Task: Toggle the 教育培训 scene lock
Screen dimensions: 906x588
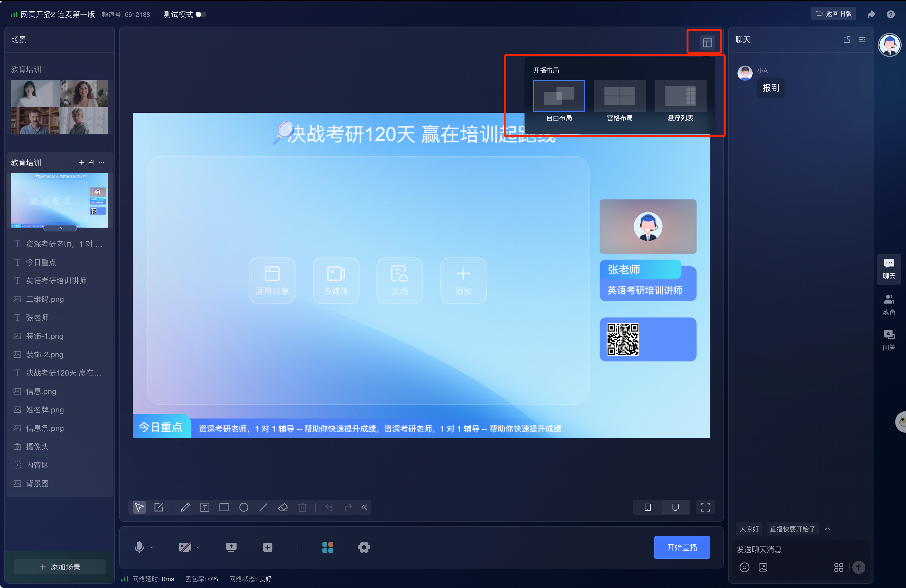Action: coord(91,163)
